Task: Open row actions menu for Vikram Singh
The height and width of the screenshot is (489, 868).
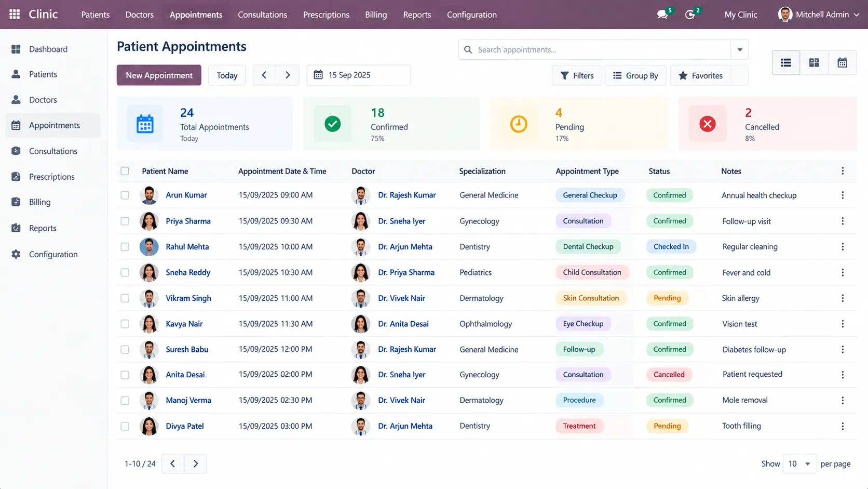Action: [843, 298]
